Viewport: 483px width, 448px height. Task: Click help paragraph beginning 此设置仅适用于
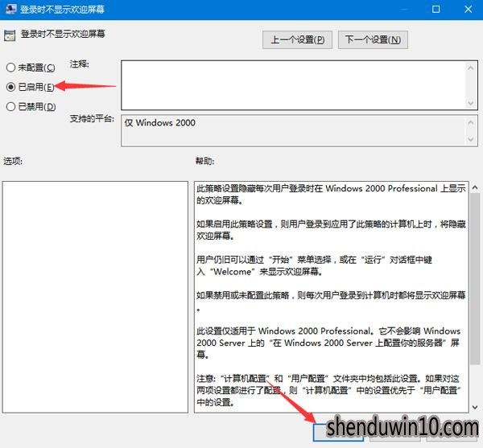tap(328, 343)
